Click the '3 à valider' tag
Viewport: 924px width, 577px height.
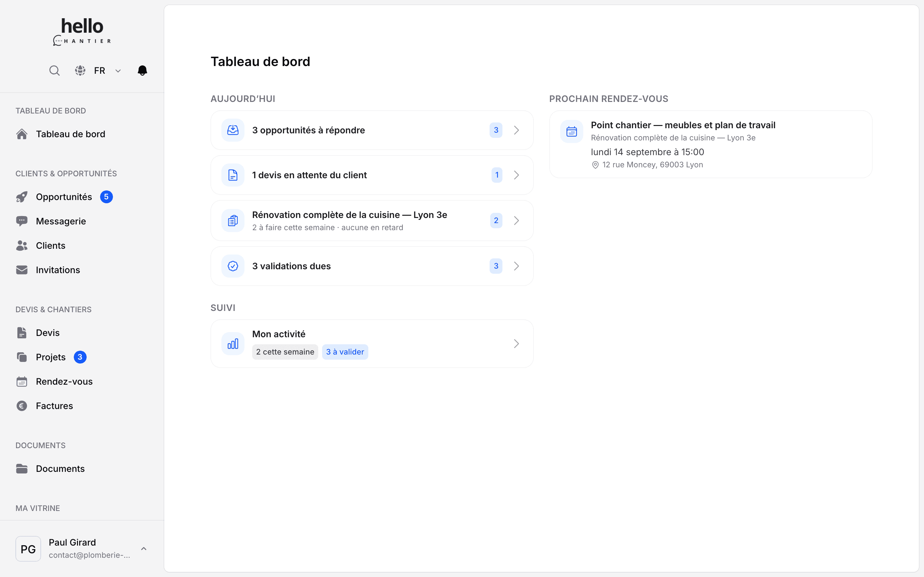tap(345, 352)
